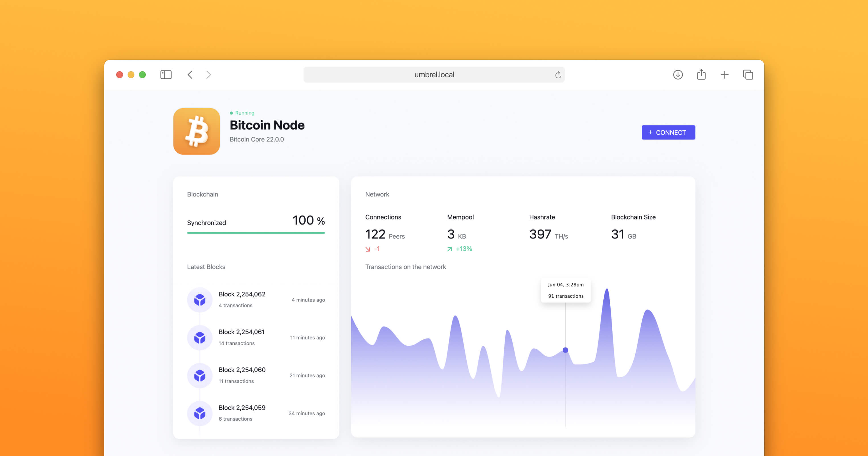Click the cube icon for Block 2,254,059
The height and width of the screenshot is (456, 868).
pyautogui.click(x=200, y=413)
